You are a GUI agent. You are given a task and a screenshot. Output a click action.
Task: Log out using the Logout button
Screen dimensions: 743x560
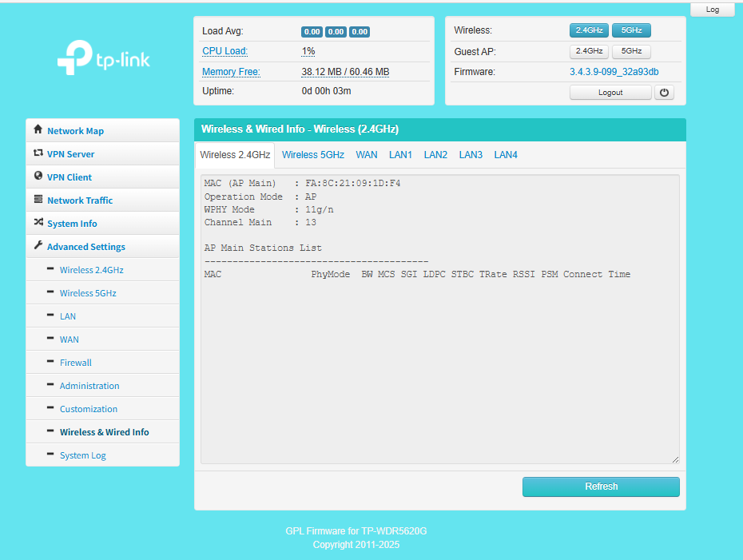point(610,93)
